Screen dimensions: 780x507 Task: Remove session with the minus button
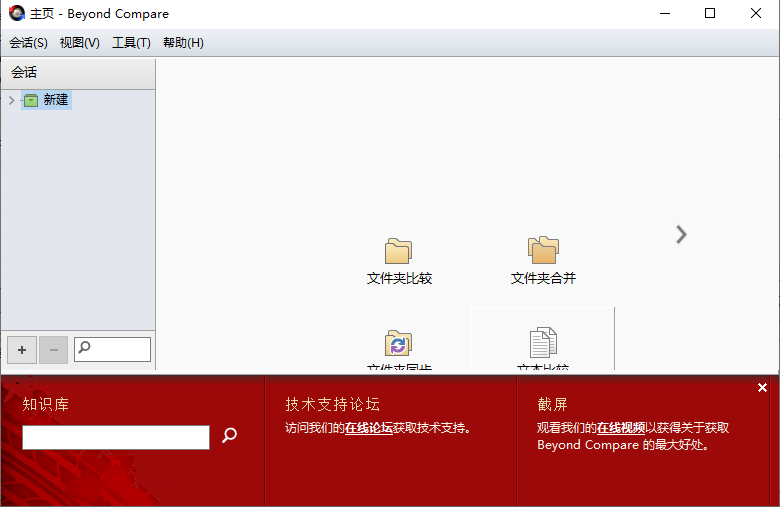(54, 350)
